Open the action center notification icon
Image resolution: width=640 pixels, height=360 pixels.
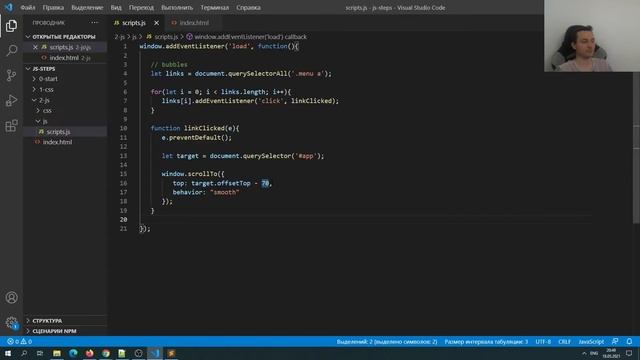click(629, 353)
